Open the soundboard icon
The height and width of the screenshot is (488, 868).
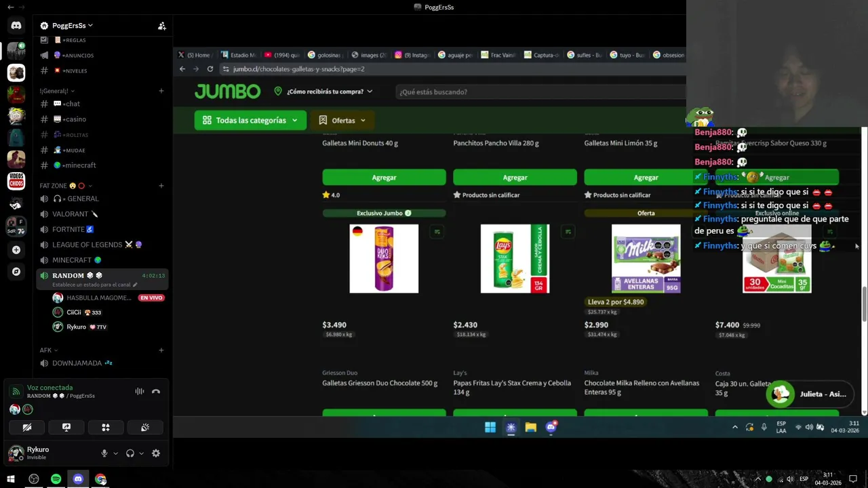coord(145,428)
